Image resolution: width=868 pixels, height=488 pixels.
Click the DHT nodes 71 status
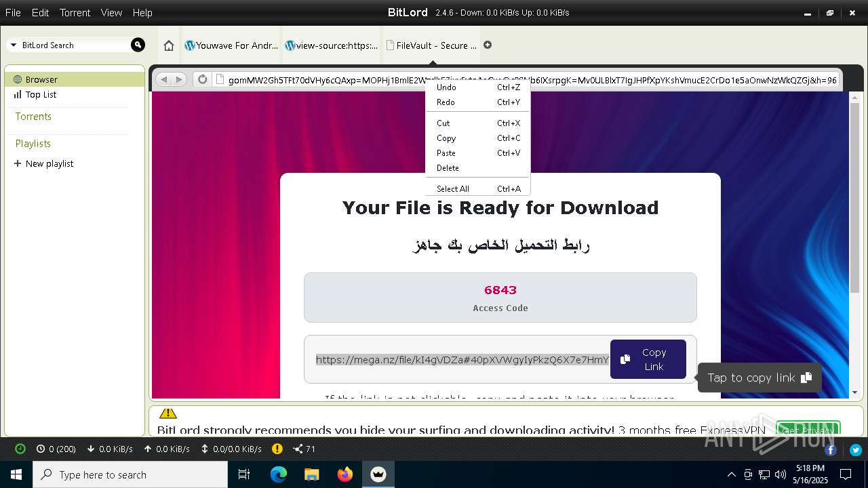tap(304, 449)
